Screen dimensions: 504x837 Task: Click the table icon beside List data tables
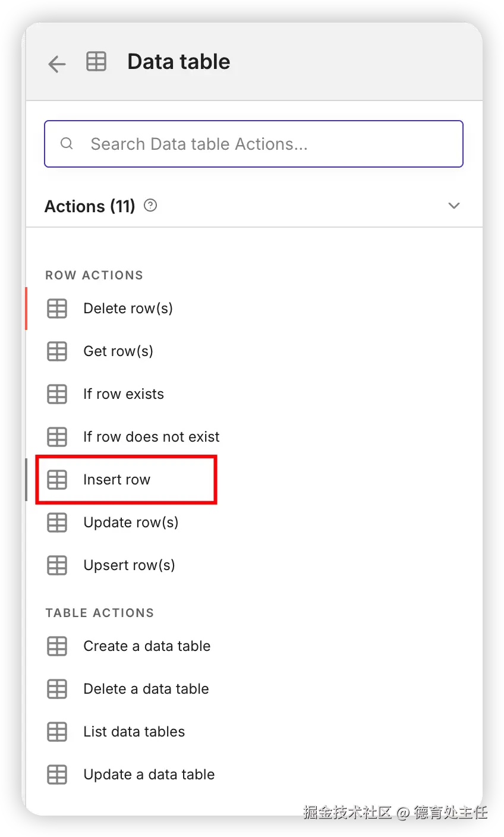click(x=57, y=732)
